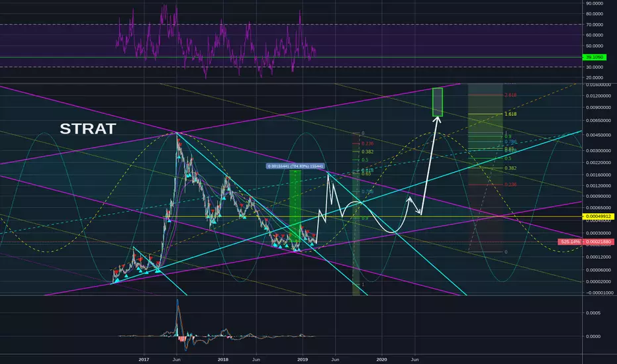Image resolution: width=617 pixels, height=364 pixels.
Task: Click the yellow 1.618 Fibonacci level label
Action: click(x=510, y=114)
